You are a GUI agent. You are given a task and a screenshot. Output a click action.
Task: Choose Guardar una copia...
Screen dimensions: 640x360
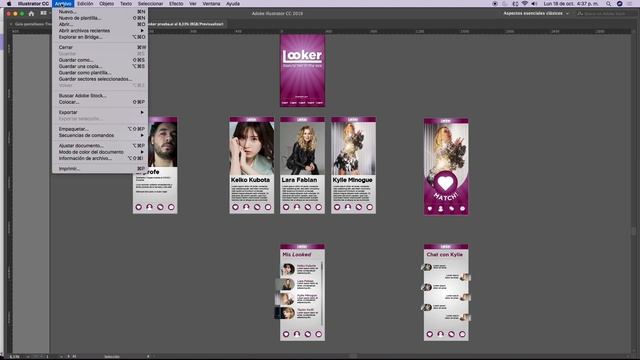click(100, 66)
